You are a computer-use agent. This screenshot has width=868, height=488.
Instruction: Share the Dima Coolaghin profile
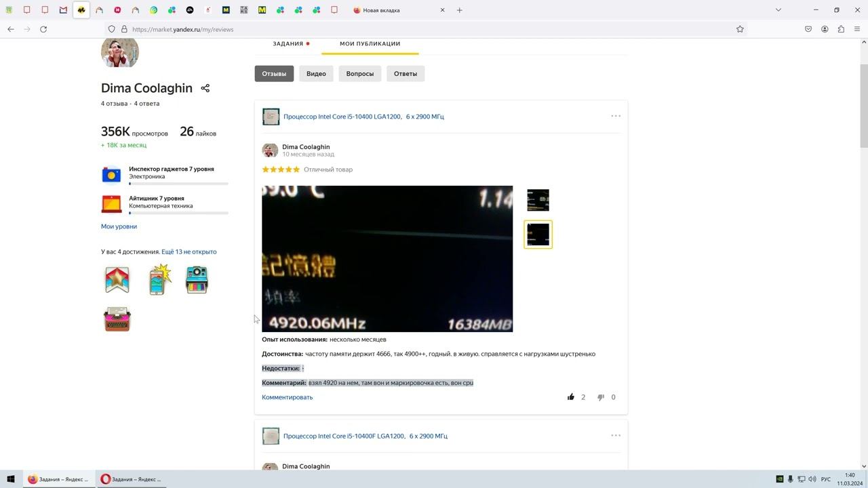tap(205, 88)
